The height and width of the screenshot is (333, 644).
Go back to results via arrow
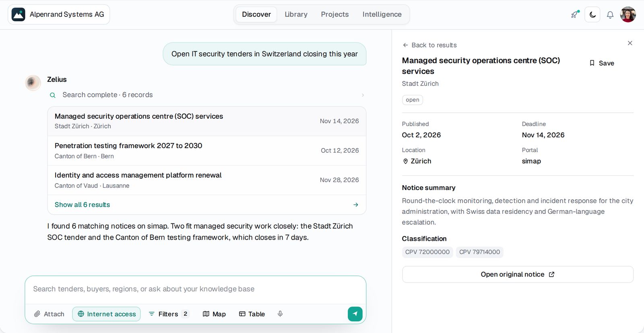(429, 45)
